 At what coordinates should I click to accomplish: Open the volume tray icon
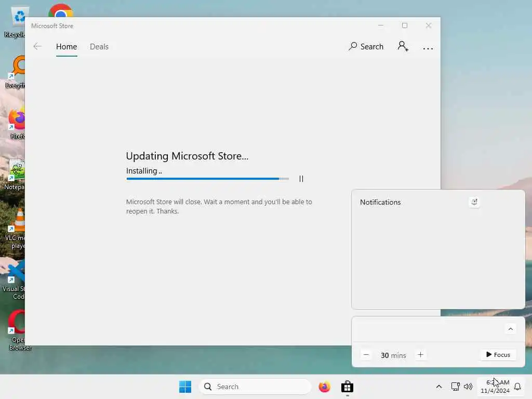[x=468, y=387]
